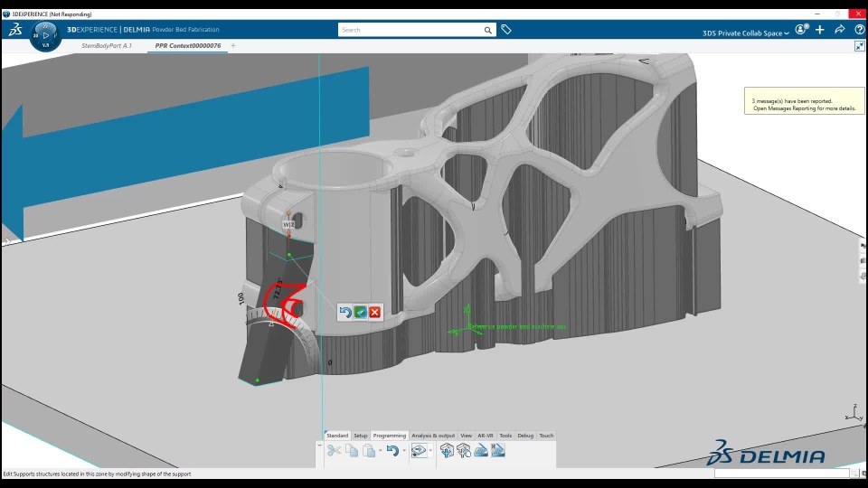Click the 72.73° angle dimension value
Viewport: 868px width, 488px height.
(278, 289)
